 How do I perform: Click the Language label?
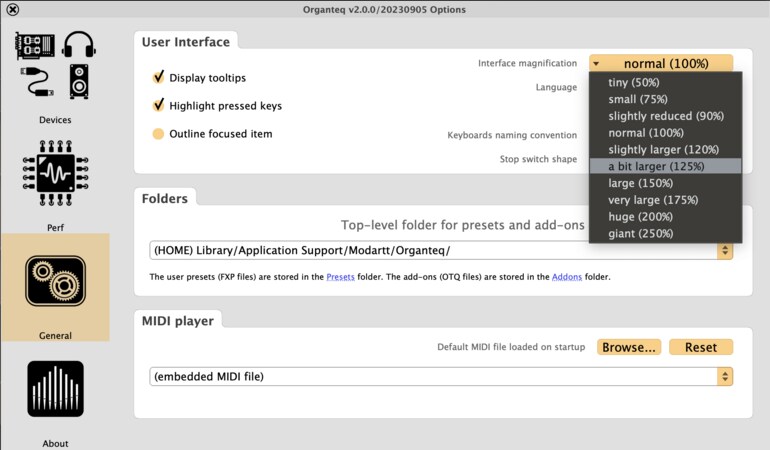pyautogui.click(x=556, y=87)
